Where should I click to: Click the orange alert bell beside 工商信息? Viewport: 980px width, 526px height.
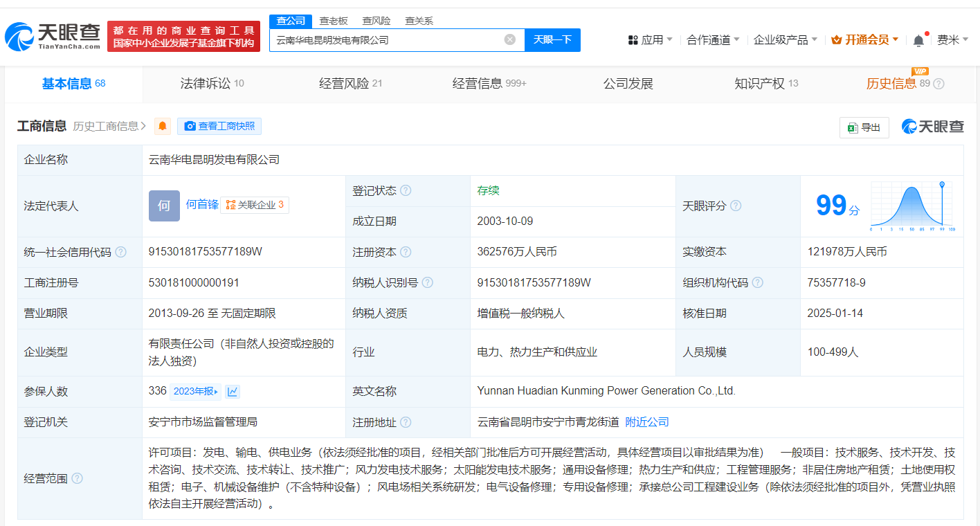pos(163,126)
